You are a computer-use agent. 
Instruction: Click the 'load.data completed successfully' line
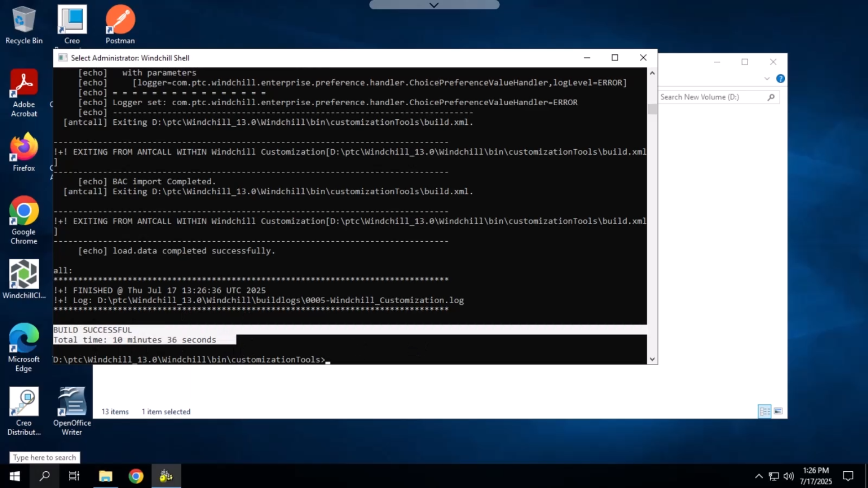click(176, 251)
